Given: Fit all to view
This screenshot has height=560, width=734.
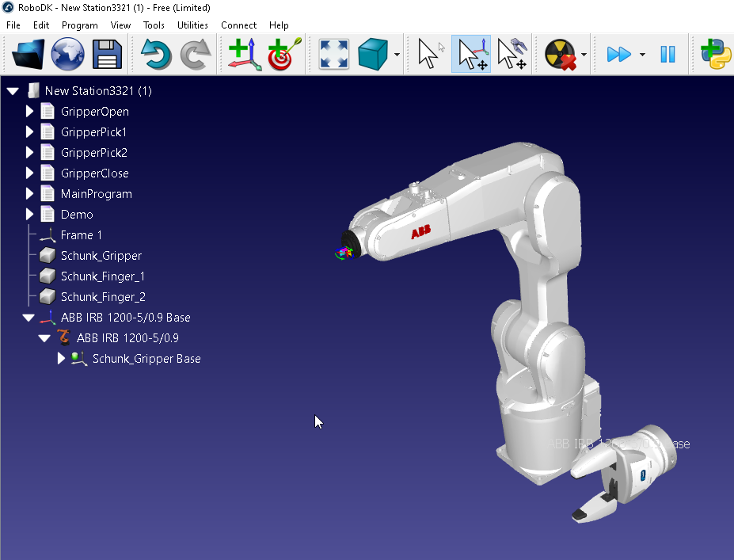Looking at the screenshot, I should click(334, 55).
